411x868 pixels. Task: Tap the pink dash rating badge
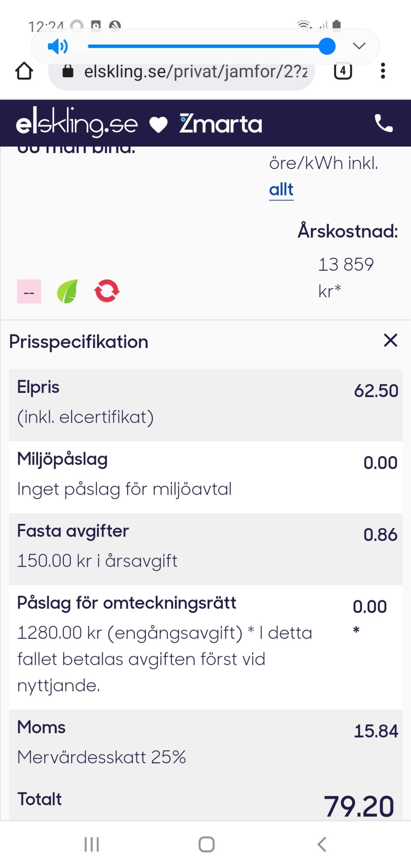(29, 292)
